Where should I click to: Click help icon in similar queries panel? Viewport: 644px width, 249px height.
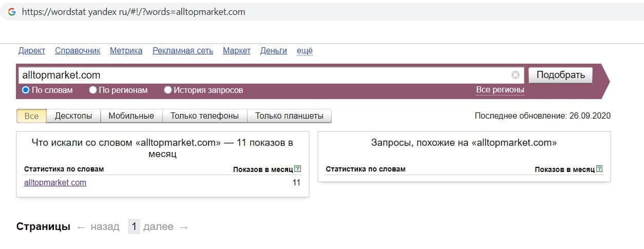(599, 169)
